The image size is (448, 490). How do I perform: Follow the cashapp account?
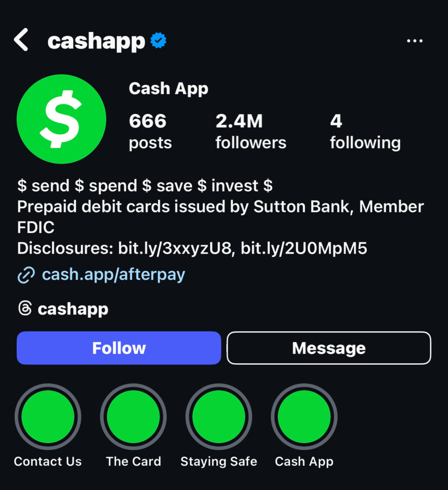pyautogui.click(x=119, y=348)
